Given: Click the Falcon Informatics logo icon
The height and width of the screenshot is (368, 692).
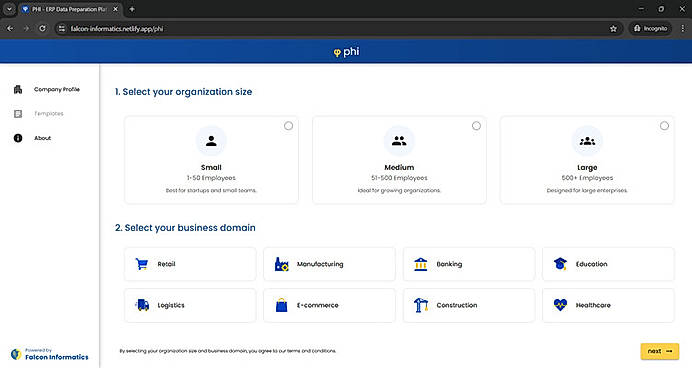Looking at the screenshot, I should point(16,354).
